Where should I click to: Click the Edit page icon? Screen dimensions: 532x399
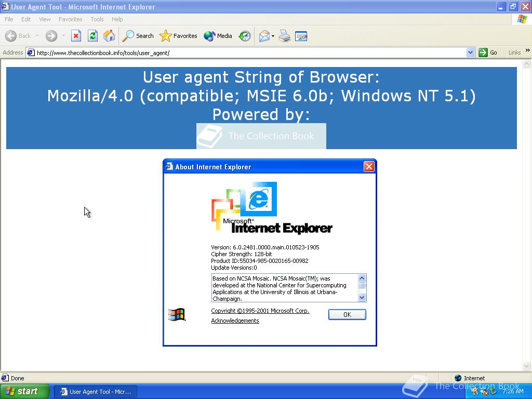click(x=301, y=36)
